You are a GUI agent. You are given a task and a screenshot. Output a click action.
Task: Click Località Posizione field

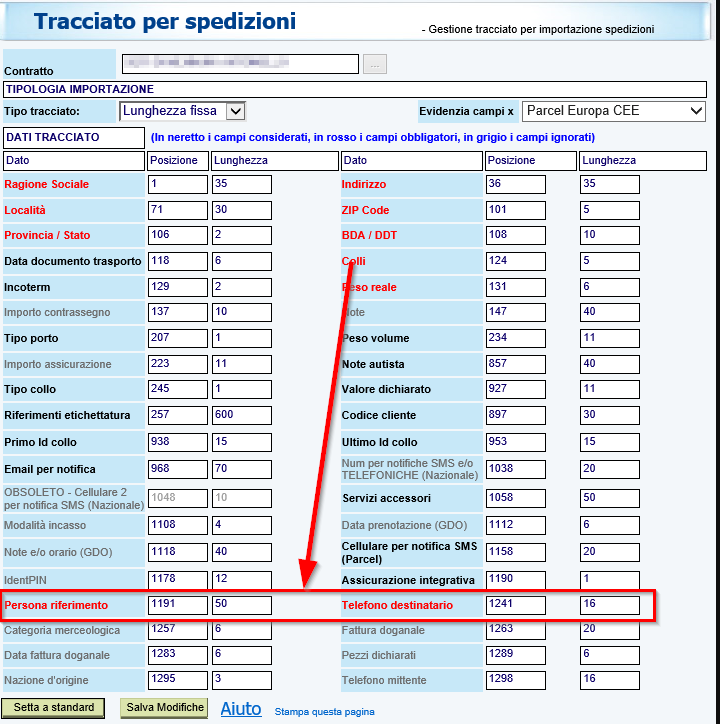(x=178, y=210)
